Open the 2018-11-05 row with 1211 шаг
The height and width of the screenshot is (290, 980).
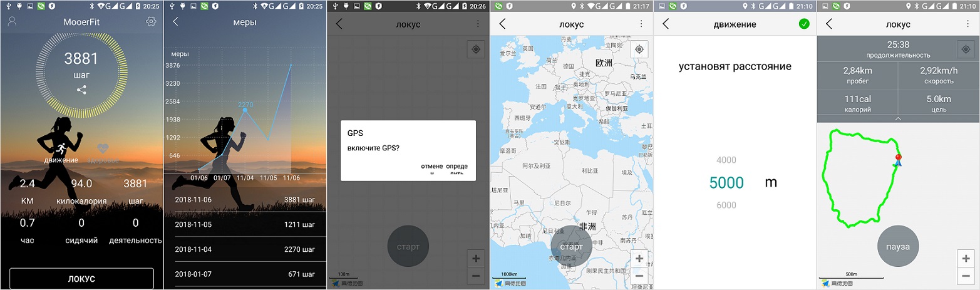245,224
